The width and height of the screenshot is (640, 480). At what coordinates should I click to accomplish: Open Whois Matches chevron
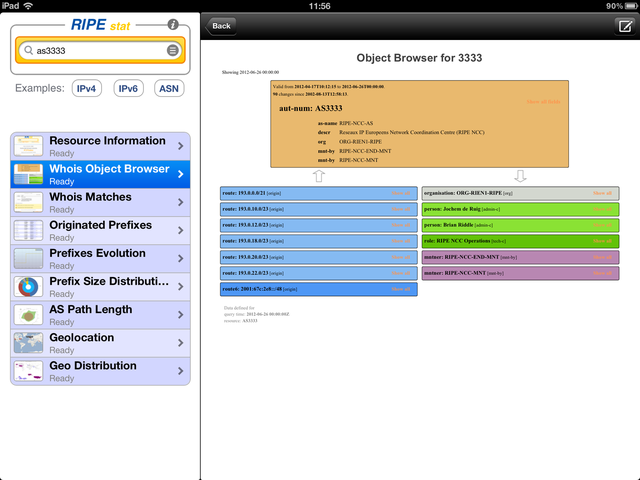coord(181,202)
